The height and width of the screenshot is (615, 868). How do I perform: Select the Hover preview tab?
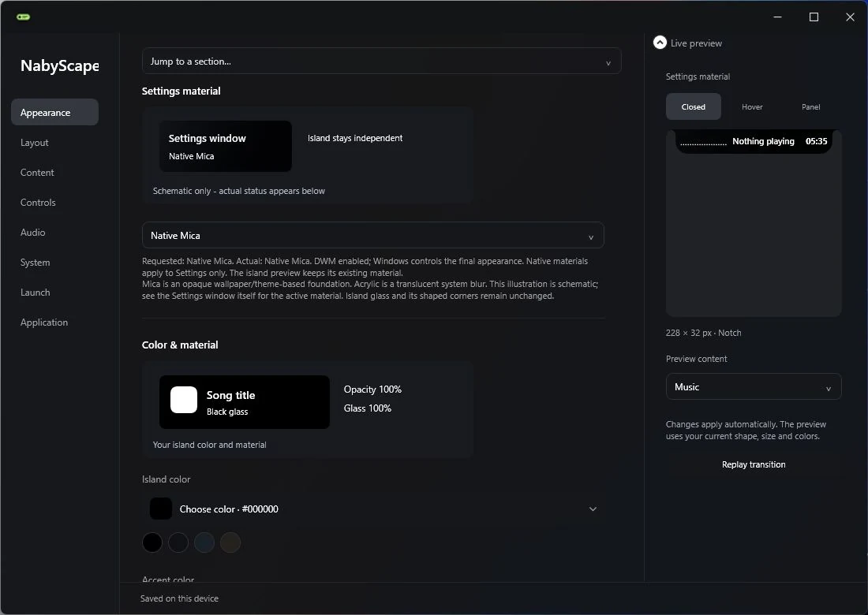coord(752,106)
